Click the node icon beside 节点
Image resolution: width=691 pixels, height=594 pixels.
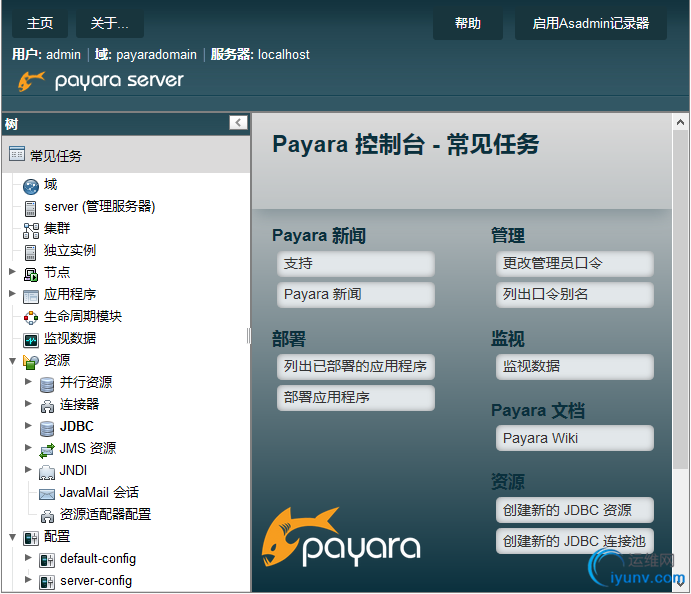pos(31,275)
